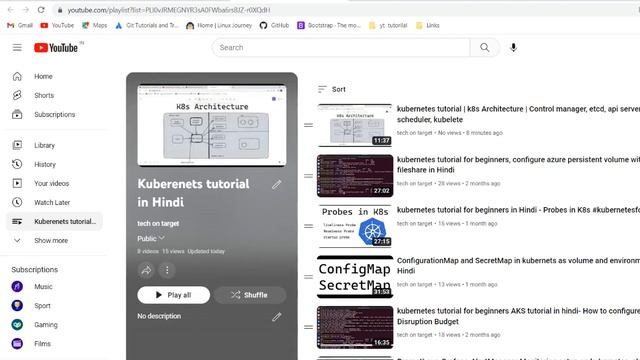This screenshot has width=640, height=360.
Task: Open Git Tutorials bookmark
Action: point(147,25)
